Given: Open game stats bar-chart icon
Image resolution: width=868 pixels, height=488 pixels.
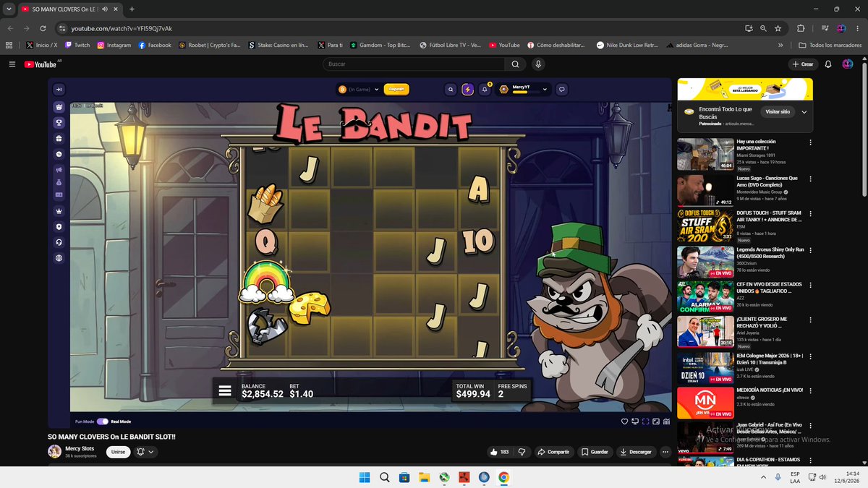Looking at the screenshot, I should [666, 421].
